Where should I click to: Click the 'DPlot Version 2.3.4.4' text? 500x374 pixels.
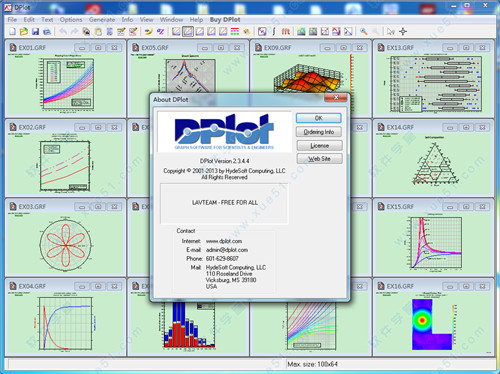(224, 161)
